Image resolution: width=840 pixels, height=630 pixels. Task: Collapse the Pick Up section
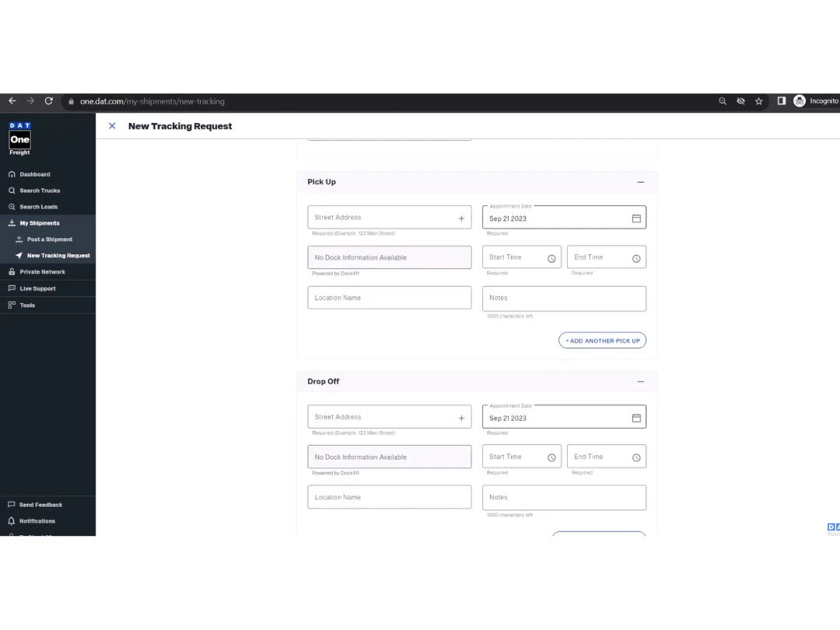[640, 182]
